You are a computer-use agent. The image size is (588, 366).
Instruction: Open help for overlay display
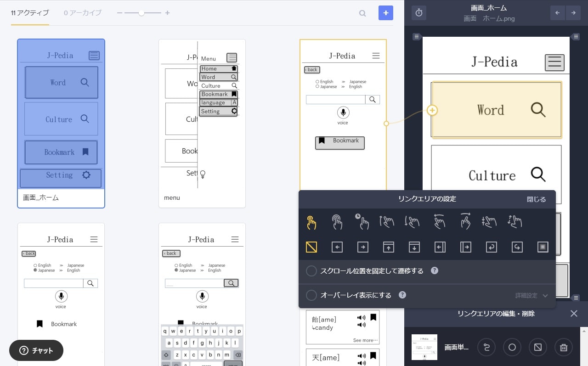pos(402,295)
